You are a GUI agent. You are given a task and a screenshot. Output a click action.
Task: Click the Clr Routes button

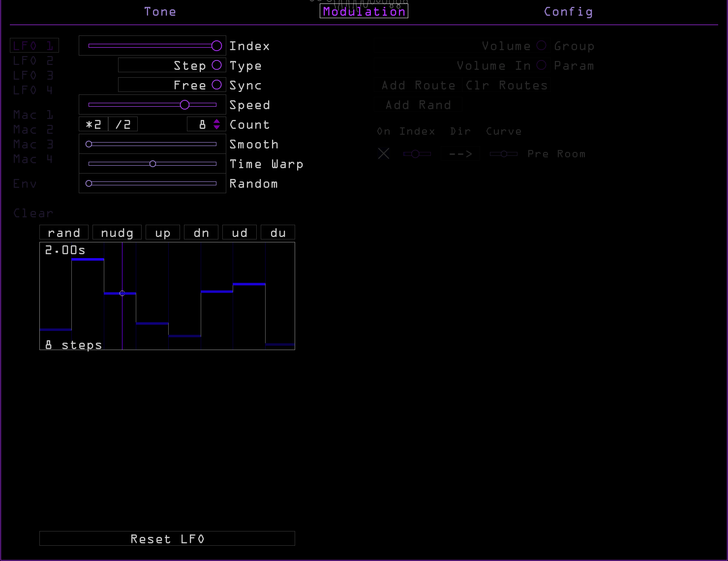[x=507, y=85]
